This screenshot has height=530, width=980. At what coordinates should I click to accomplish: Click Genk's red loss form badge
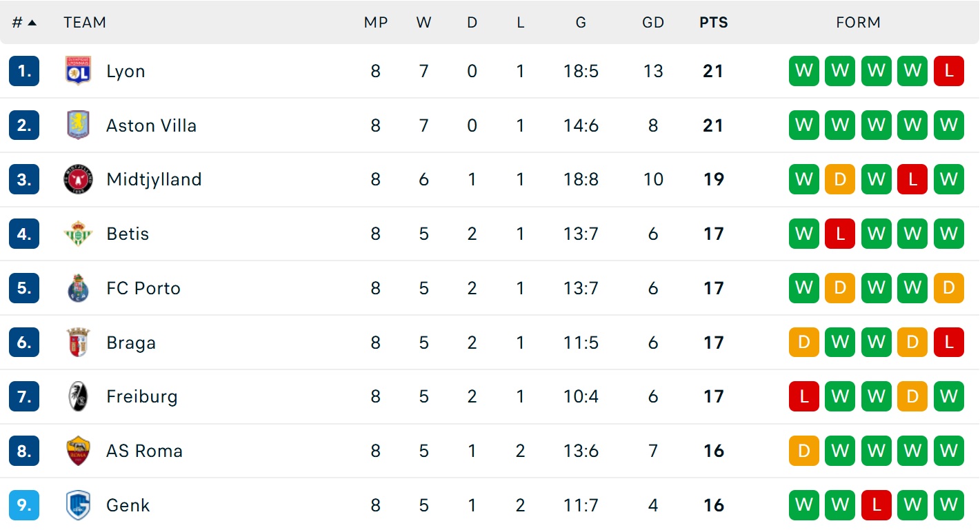tap(876, 505)
